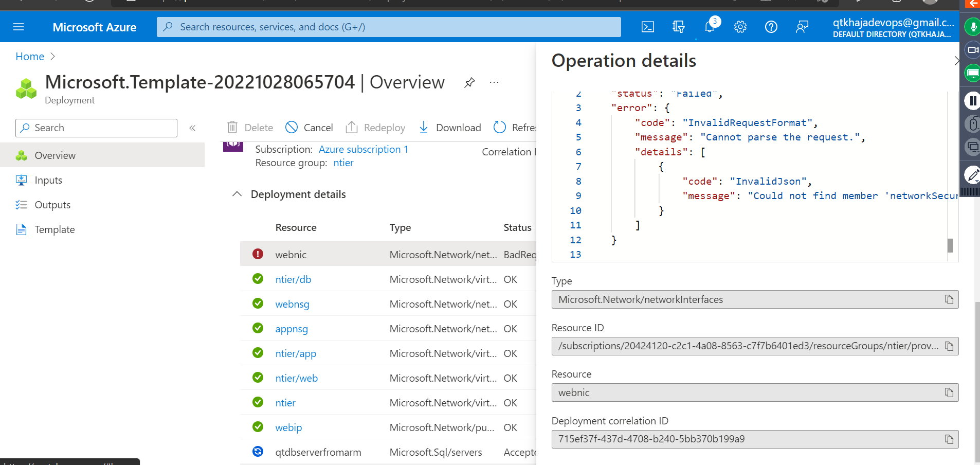Click the in-progress status icon for qtdbserverfromarm

tap(258, 452)
